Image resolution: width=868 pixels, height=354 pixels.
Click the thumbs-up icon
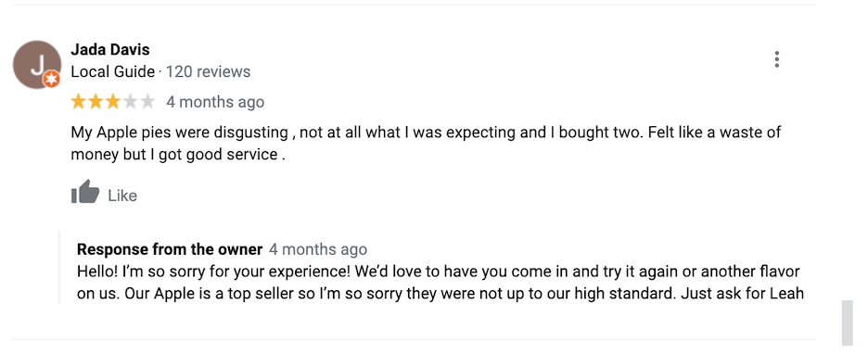pos(85,192)
